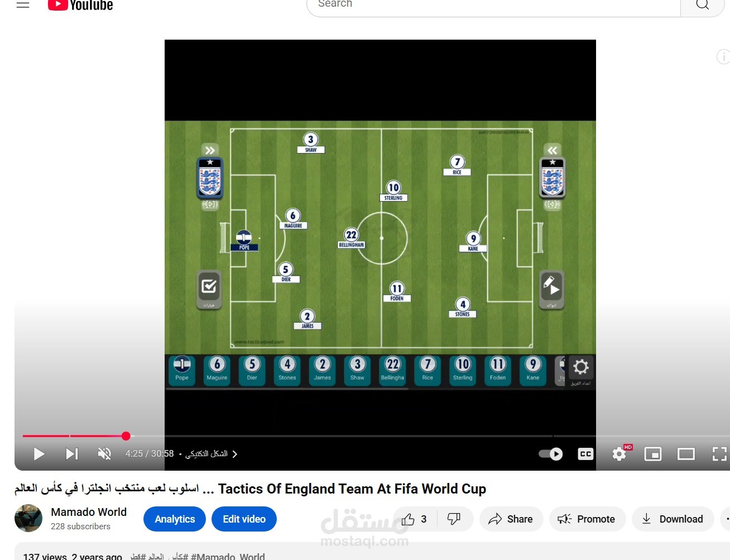Select the Shaw number 3 card
730x560 pixels.
click(358, 370)
